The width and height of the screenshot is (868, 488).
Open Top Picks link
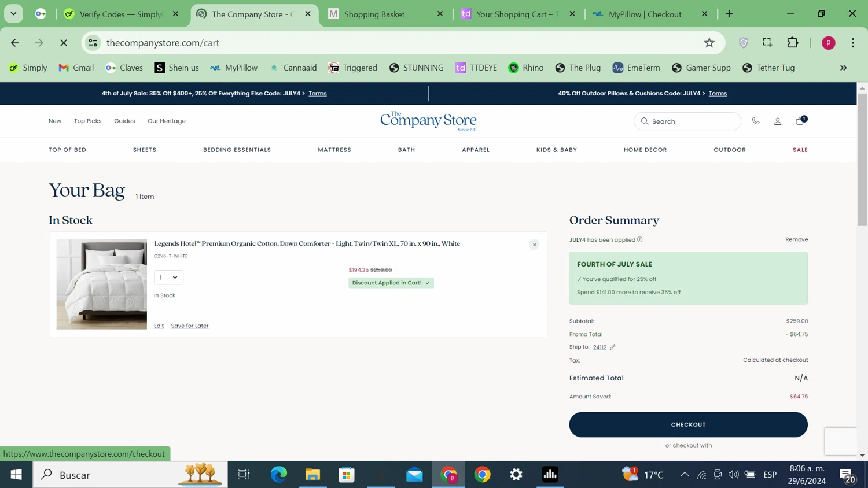pos(88,121)
